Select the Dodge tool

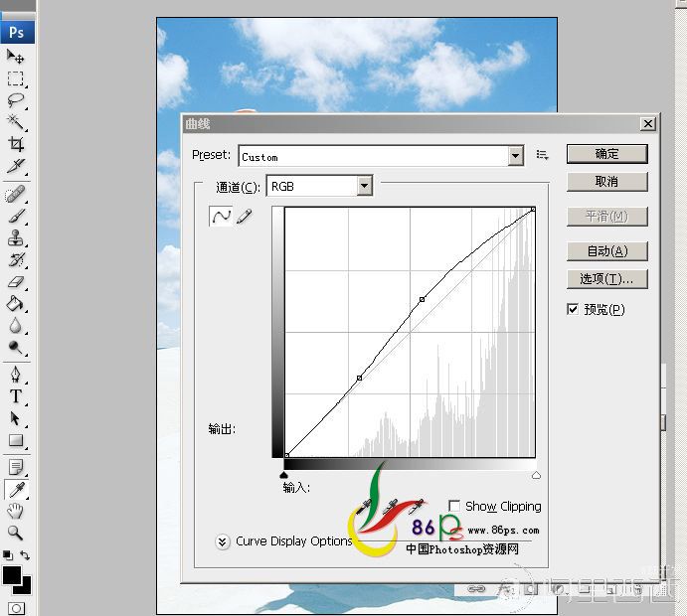tap(15, 347)
